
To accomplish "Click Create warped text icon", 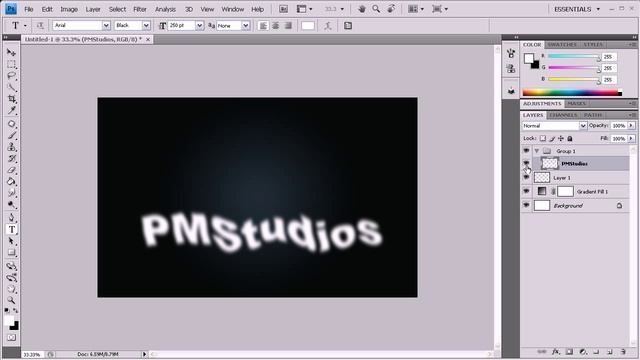I will [327, 26].
